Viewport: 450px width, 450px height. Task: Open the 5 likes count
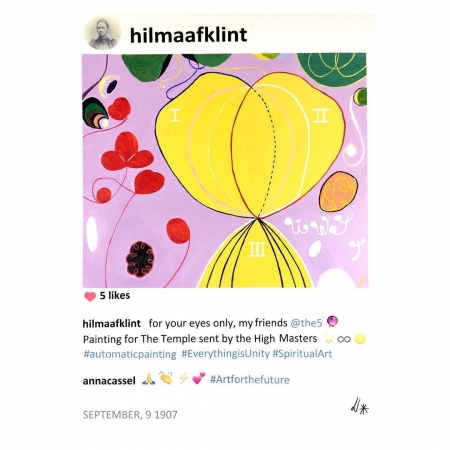(x=115, y=295)
